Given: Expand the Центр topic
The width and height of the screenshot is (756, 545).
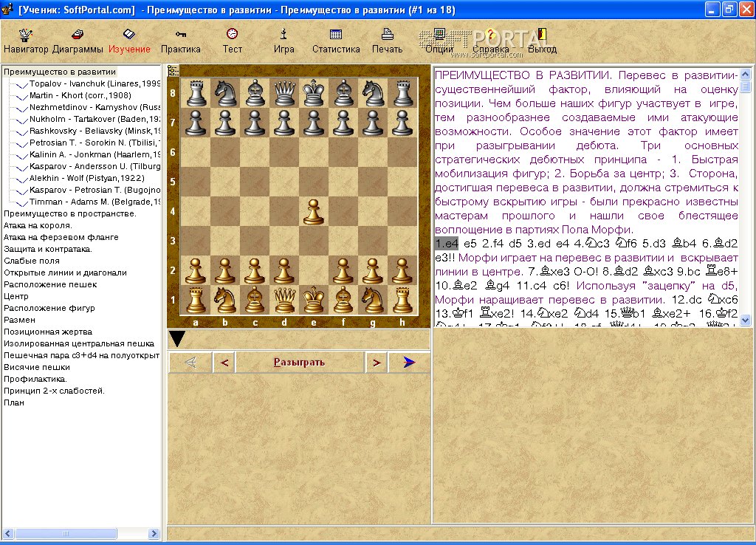Looking at the screenshot, I should 16,296.
